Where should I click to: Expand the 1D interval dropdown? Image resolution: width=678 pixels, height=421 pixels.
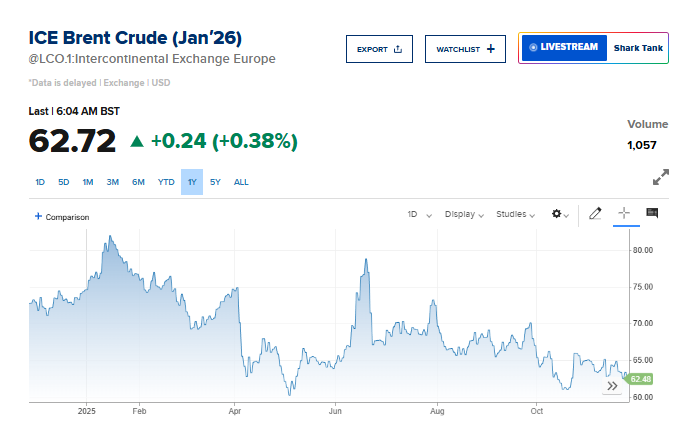pyautogui.click(x=419, y=214)
